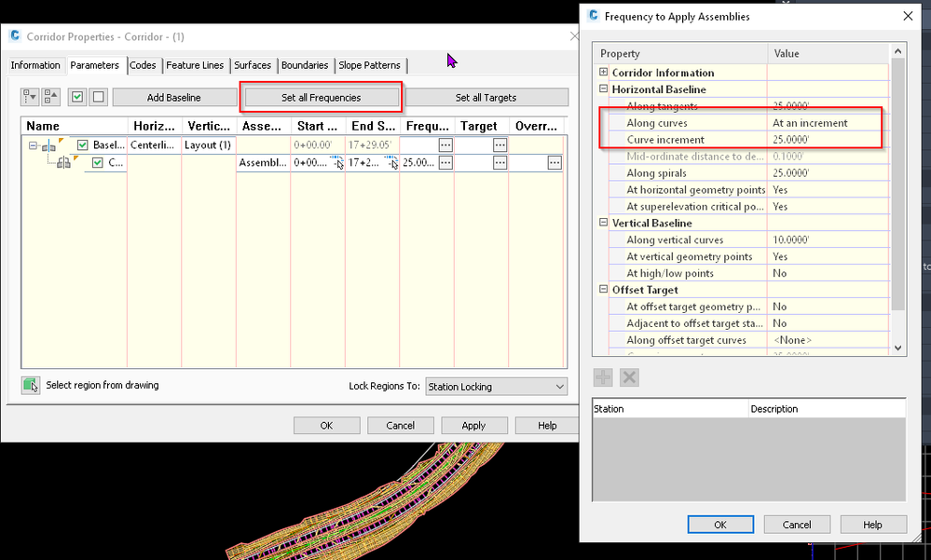Click the Add Baseline button
Screen dimensions: 931x560
tap(175, 97)
